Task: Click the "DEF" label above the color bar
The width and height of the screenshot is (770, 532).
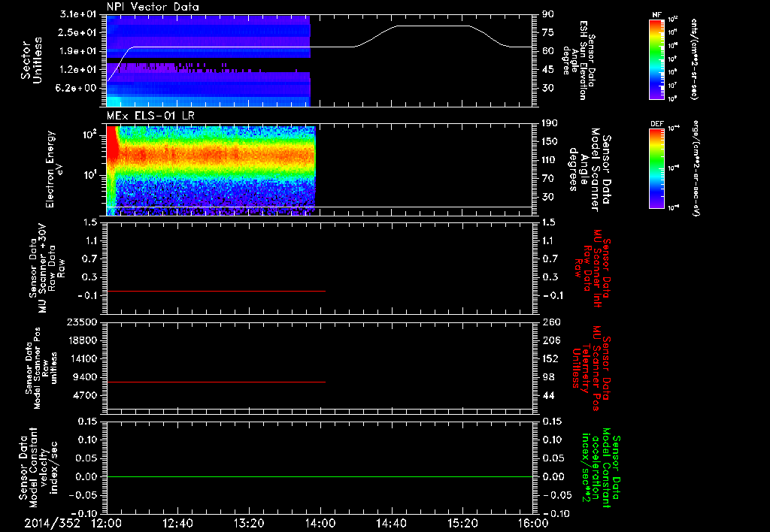Action: (x=656, y=124)
